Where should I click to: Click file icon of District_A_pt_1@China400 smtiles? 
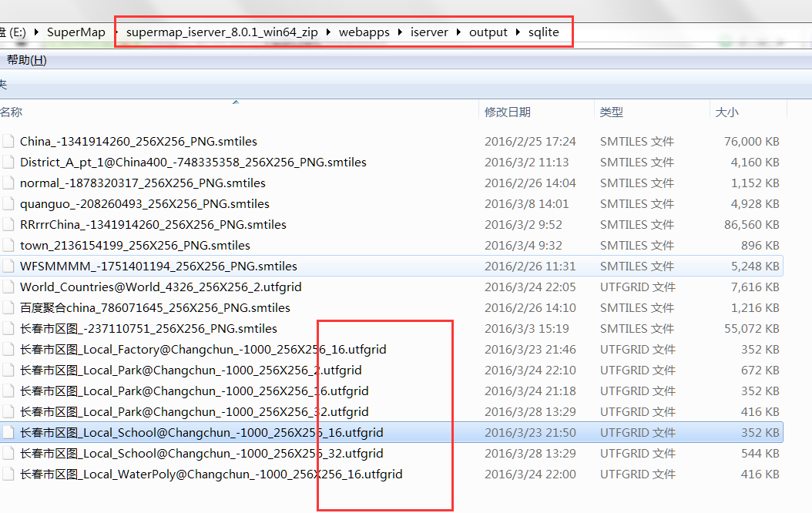point(8,162)
